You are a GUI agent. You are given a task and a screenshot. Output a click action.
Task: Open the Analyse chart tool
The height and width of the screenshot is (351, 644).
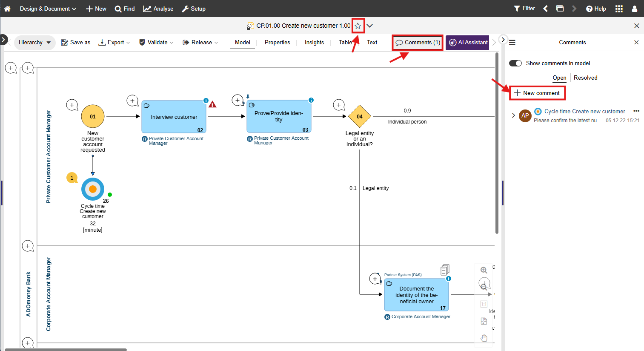tap(158, 9)
